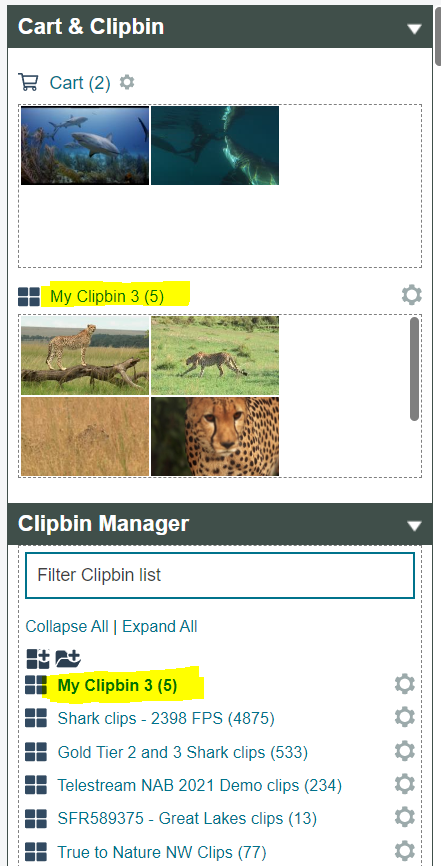The image size is (441, 866).
Task: Open settings gear for SFR589375 - Great Lakes clips
Action: pos(405,817)
